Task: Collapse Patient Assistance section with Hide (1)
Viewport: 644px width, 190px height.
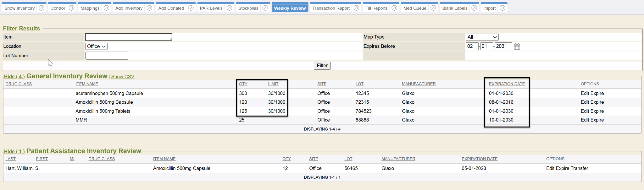Action: (x=14, y=151)
